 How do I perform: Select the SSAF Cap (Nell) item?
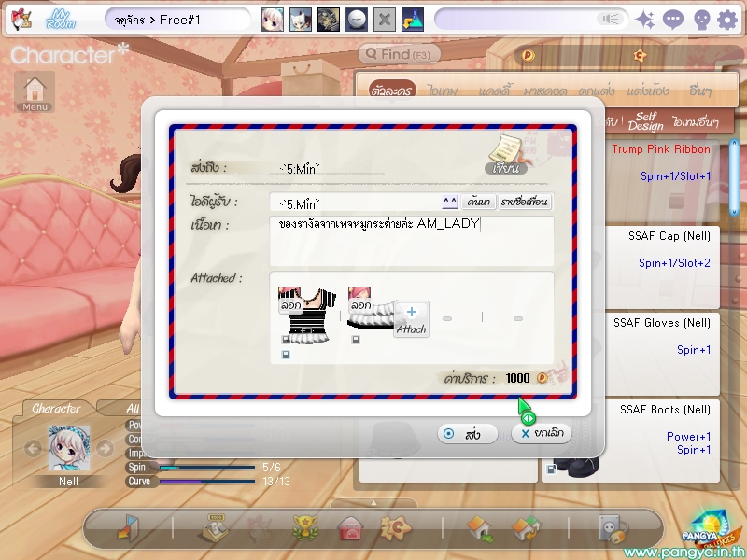[662, 268]
